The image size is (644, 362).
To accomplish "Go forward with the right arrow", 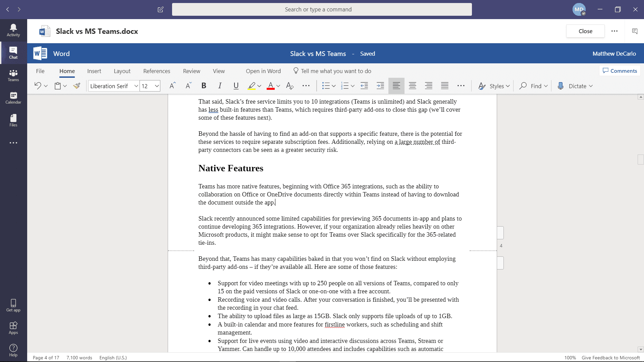I will (x=19, y=9).
